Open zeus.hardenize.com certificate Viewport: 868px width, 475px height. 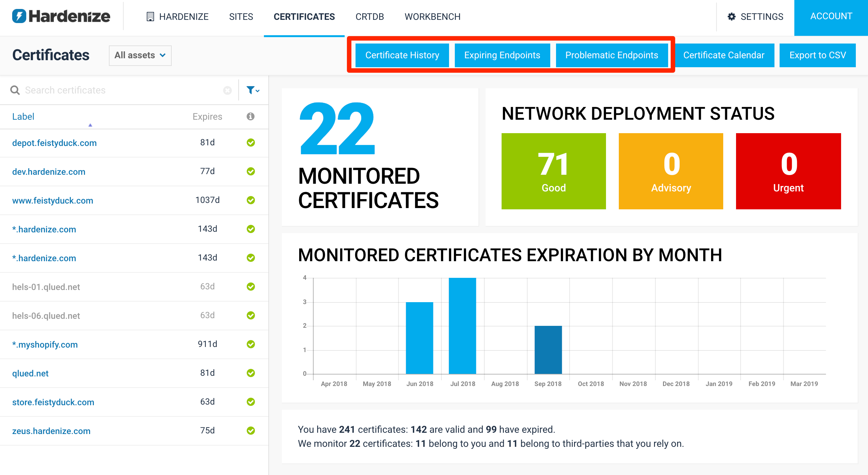pyautogui.click(x=51, y=431)
